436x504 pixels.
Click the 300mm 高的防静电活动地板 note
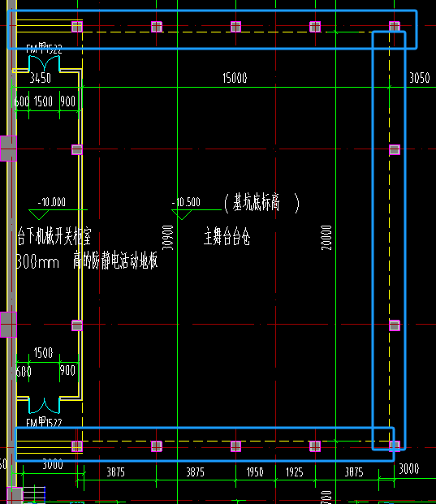(87, 261)
